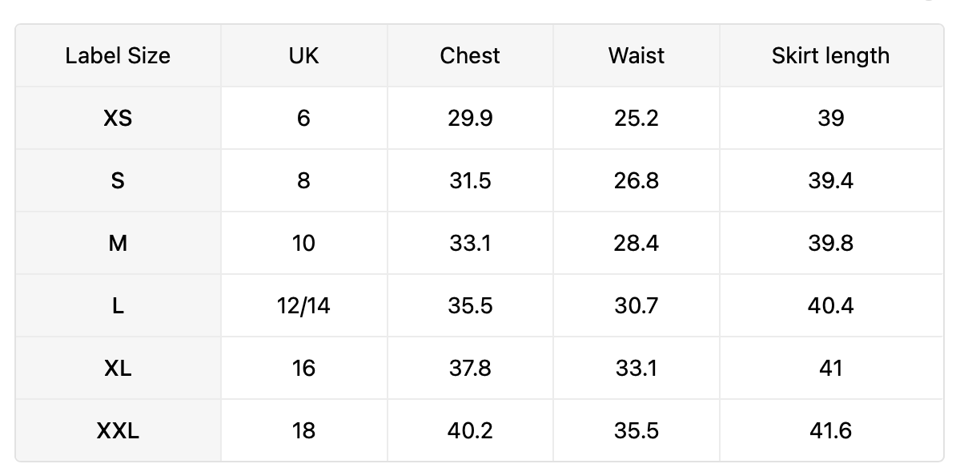Select the XS size row label
Viewport: 980px width, 476px height.
point(118,118)
